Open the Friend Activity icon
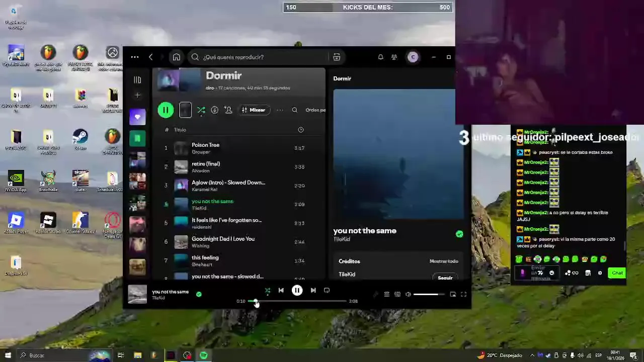The image size is (644, 362). click(x=394, y=57)
